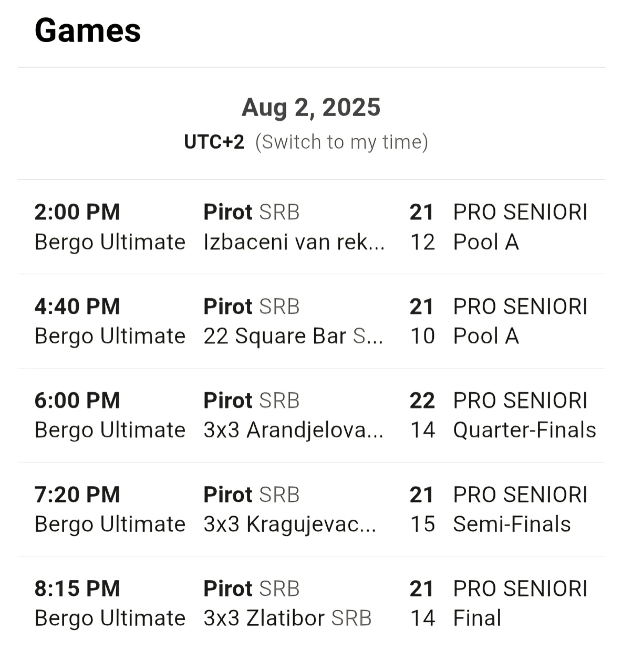The image size is (622, 672).
Task: Open the 2:00 PM Pool A game
Action: (x=485, y=243)
